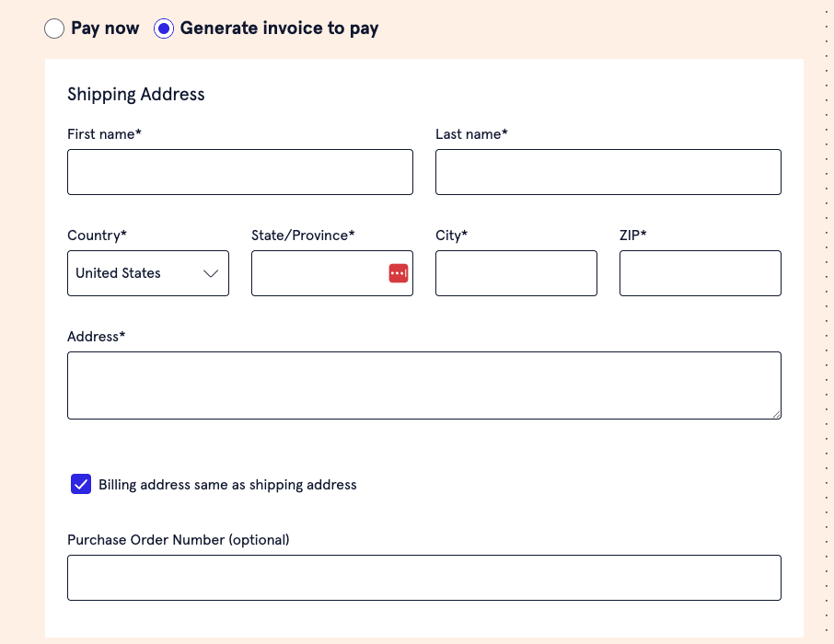This screenshot has width=834, height=644.
Task: Select the Pay now radio button
Action: pyautogui.click(x=54, y=29)
